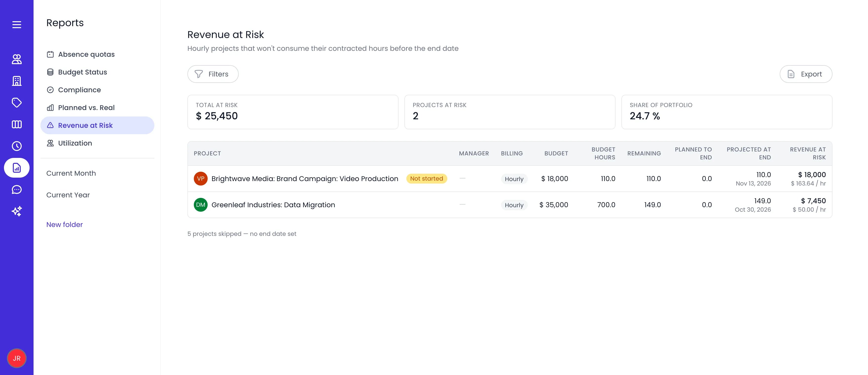Open the hamburger menu icon

[17, 25]
